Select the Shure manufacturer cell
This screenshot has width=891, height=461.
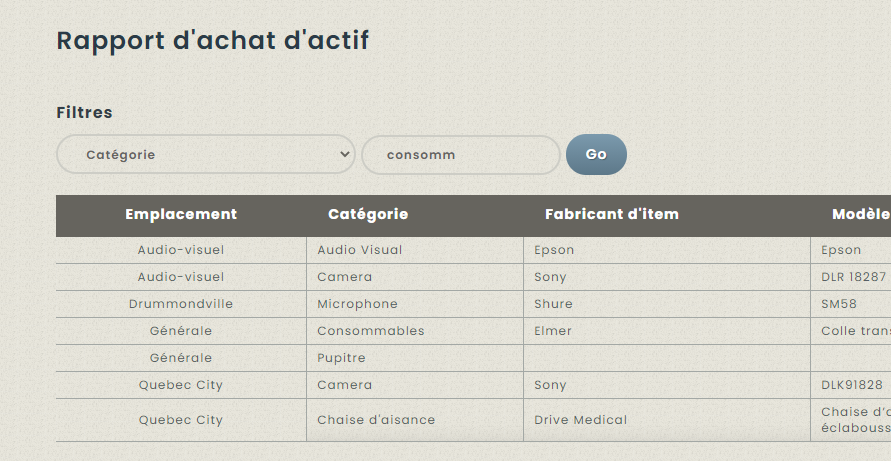coord(553,304)
